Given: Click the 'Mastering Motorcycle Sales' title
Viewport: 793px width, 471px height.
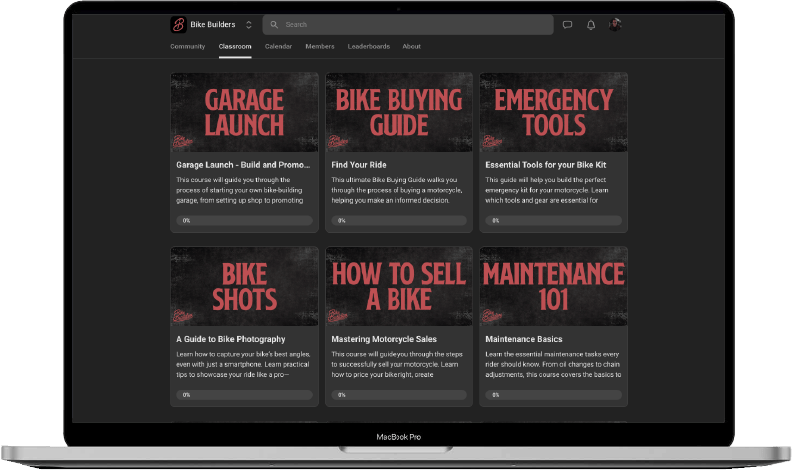Looking at the screenshot, I should coord(384,339).
